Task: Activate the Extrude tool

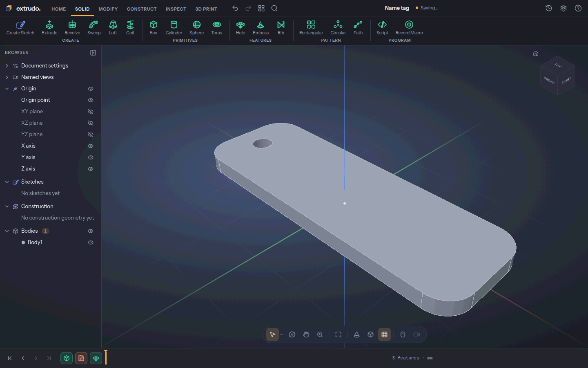Action: tap(49, 28)
